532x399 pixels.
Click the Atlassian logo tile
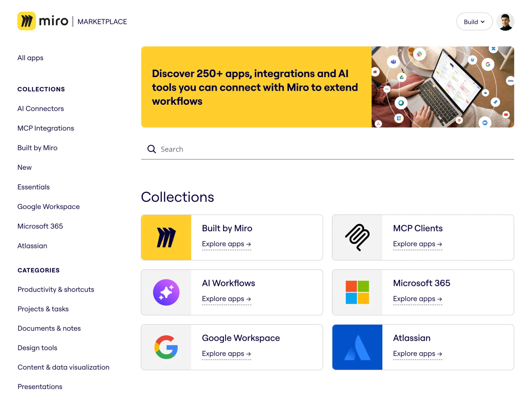(x=357, y=347)
